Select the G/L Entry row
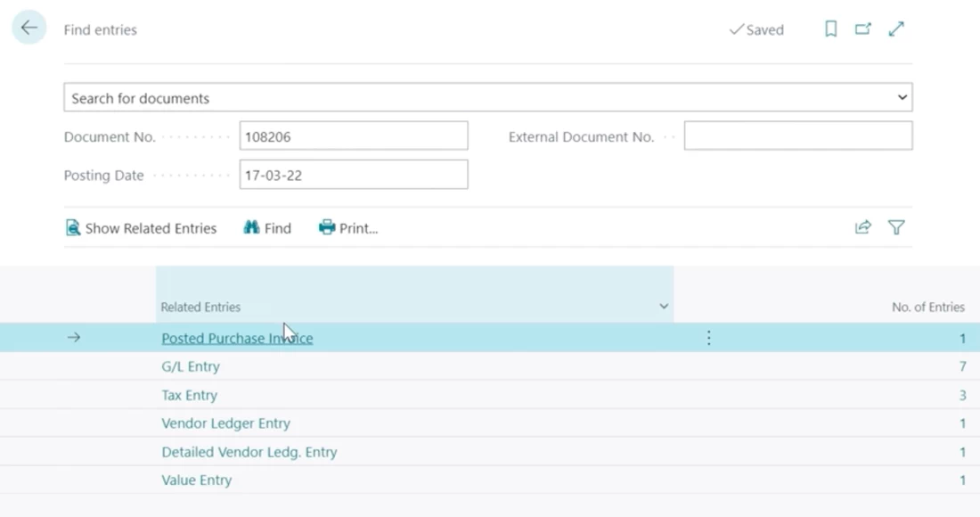 tap(191, 366)
